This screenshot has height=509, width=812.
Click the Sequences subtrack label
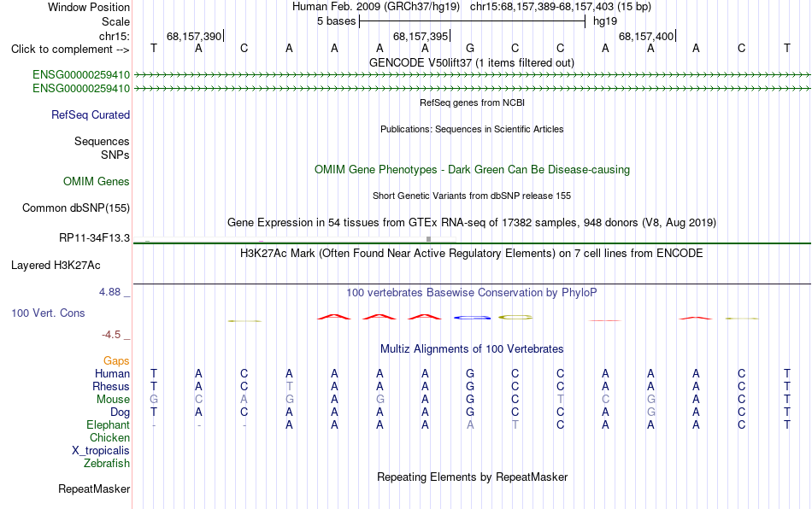coord(102,141)
